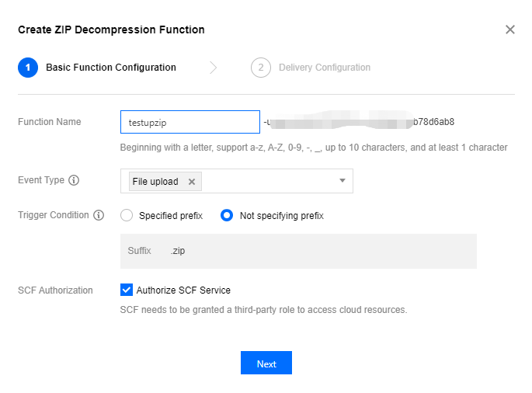
Task: Choose the Not specifying prefix radio button
Action: [227, 216]
